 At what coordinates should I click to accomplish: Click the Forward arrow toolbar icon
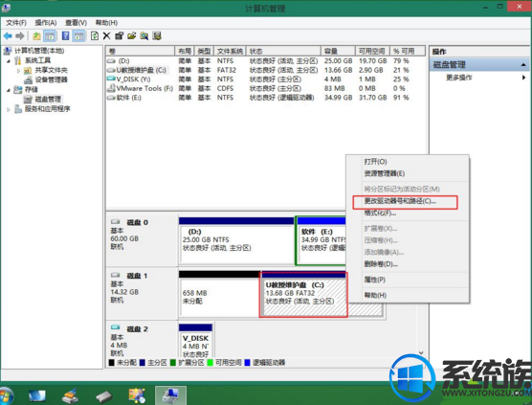click(x=20, y=35)
